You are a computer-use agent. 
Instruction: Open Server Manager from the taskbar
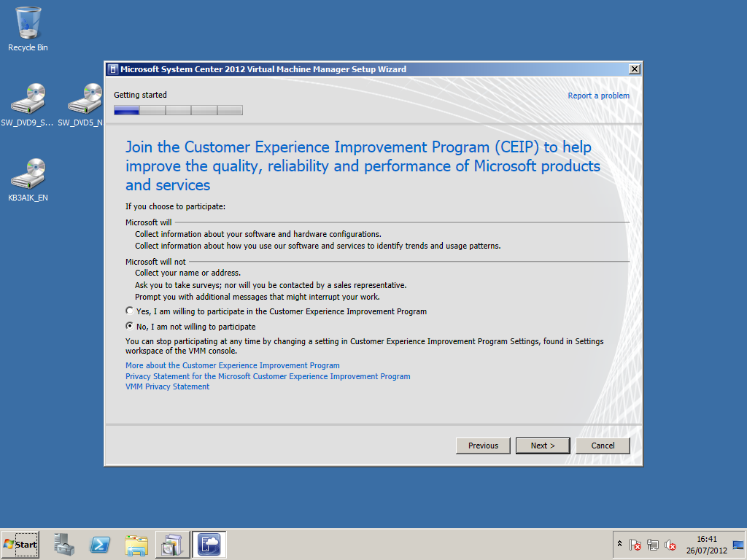tap(64, 544)
